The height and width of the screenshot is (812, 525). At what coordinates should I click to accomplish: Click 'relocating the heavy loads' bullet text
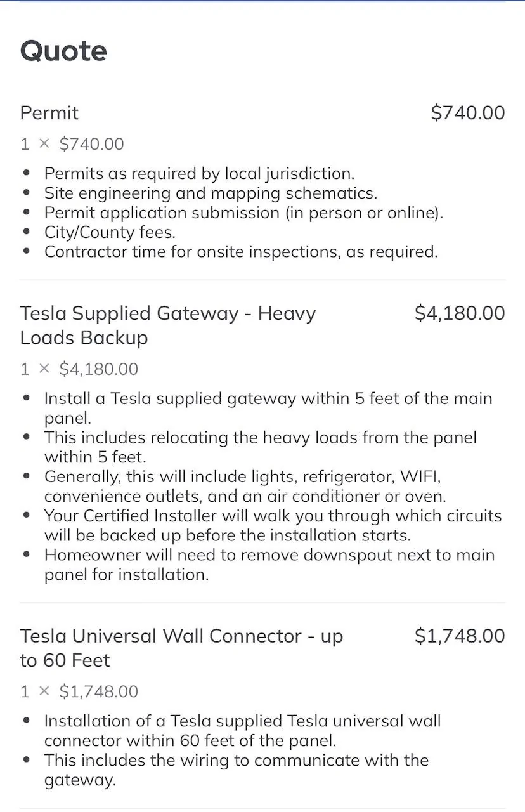click(x=260, y=447)
